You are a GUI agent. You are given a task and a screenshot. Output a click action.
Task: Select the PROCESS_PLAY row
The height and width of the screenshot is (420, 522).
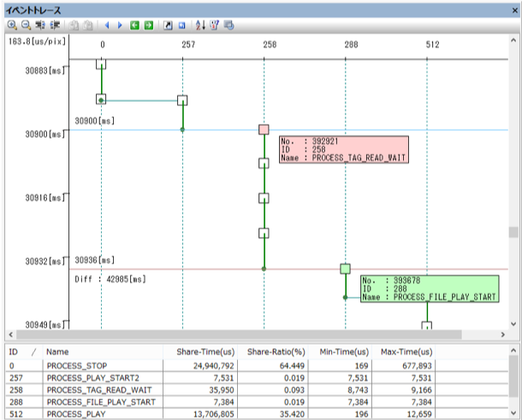[257, 414]
